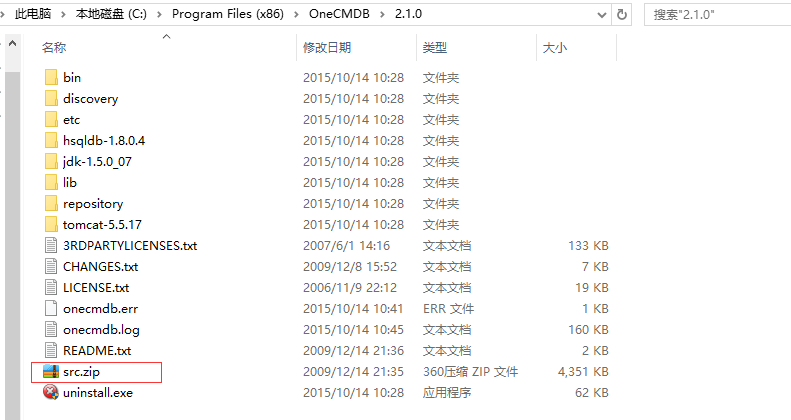Open address bar history dropdown

[601, 15]
